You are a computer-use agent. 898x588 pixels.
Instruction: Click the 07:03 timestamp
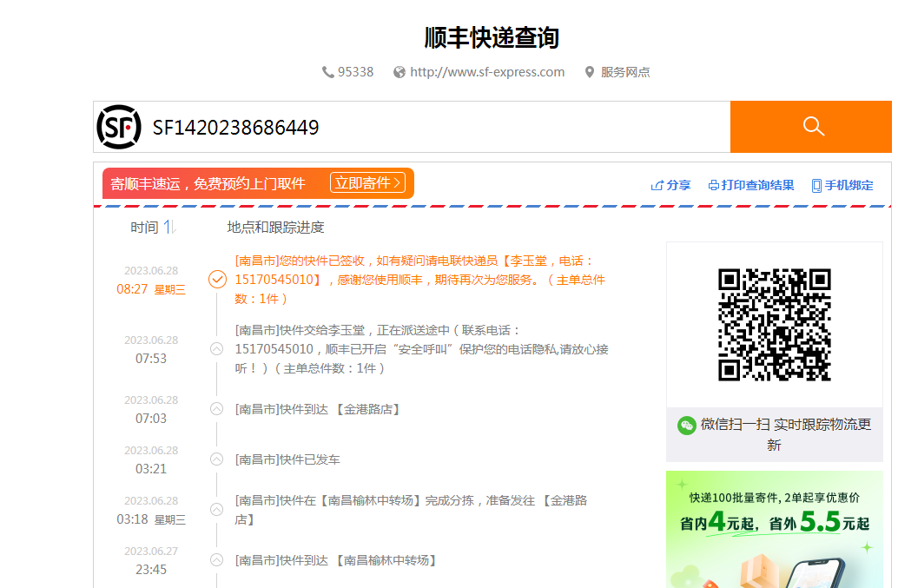click(x=151, y=419)
